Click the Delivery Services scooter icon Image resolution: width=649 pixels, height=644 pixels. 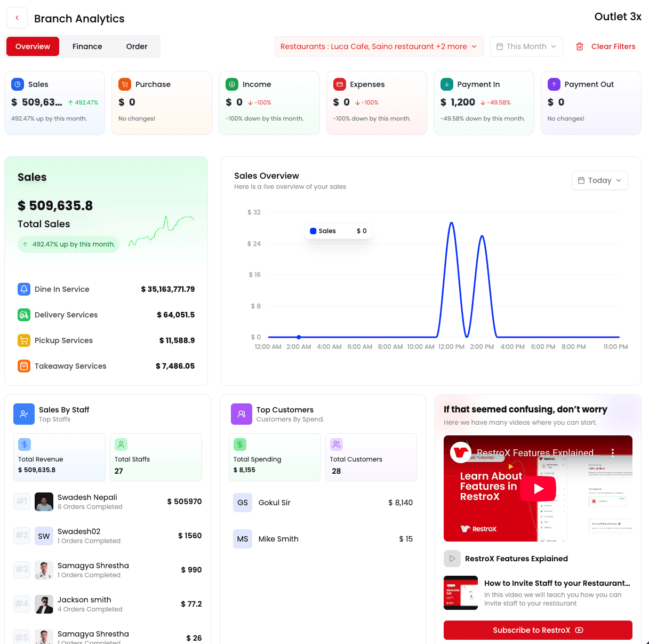pyautogui.click(x=24, y=315)
